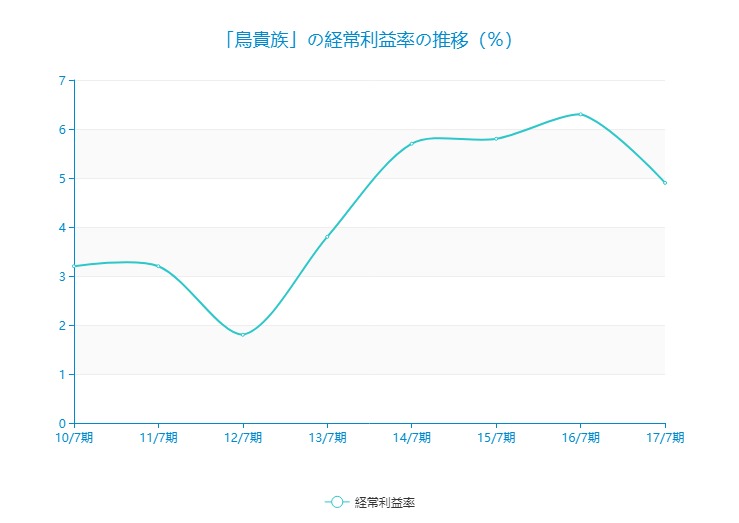The height and width of the screenshot is (523, 739).
Task: Select the 12/7期 x-axis label
Action: [243, 437]
